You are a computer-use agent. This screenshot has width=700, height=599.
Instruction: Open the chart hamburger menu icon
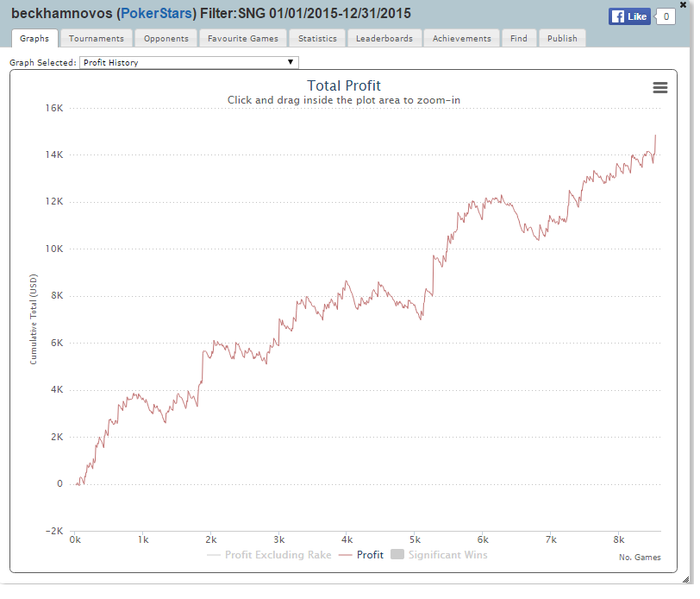point(660,87)
